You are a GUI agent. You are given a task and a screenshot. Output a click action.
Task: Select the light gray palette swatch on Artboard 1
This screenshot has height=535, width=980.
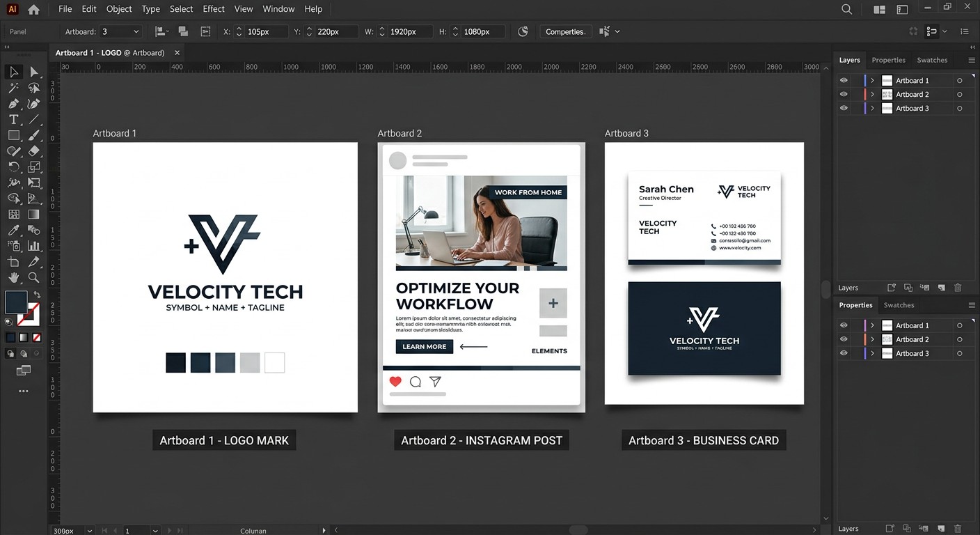coord(250,362)
